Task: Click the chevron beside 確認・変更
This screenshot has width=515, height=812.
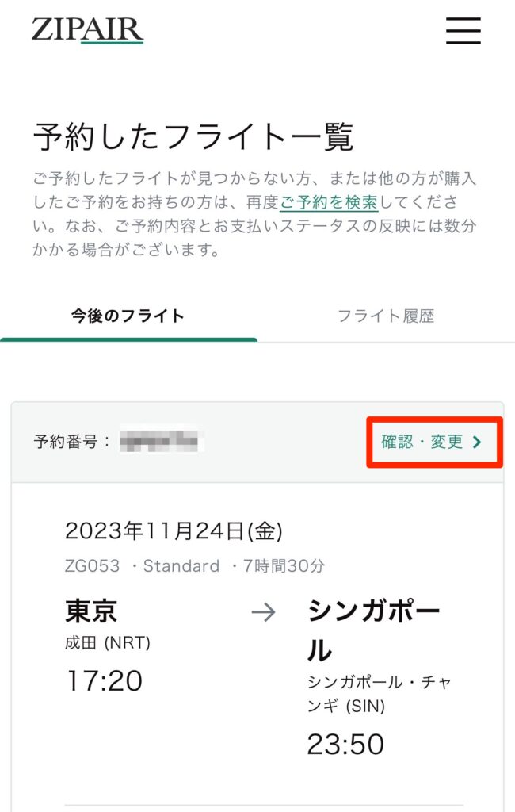Action: point(477,442)
